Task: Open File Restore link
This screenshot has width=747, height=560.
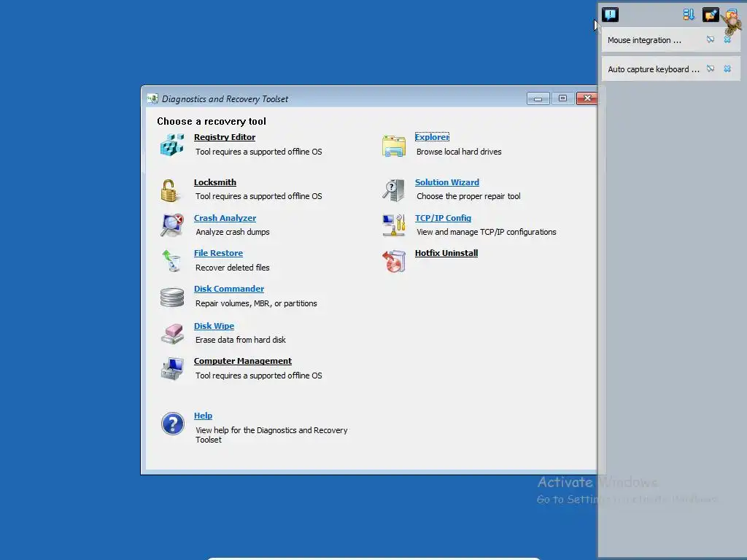Action: coord(218,253)
